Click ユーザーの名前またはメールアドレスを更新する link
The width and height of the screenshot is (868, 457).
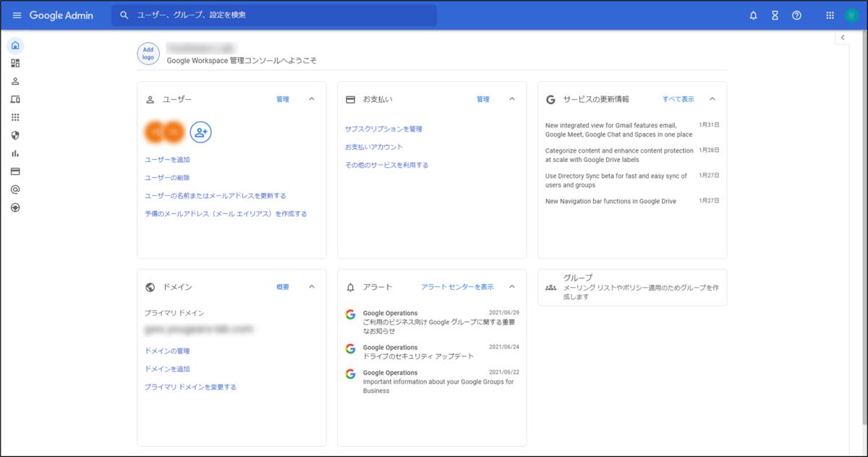[216, 196]
